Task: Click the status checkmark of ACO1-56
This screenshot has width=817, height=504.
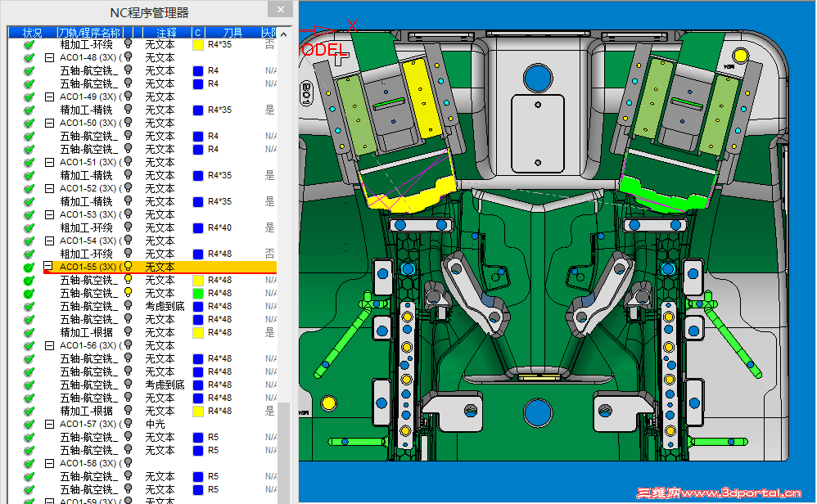Action: (x=29, y=346)
